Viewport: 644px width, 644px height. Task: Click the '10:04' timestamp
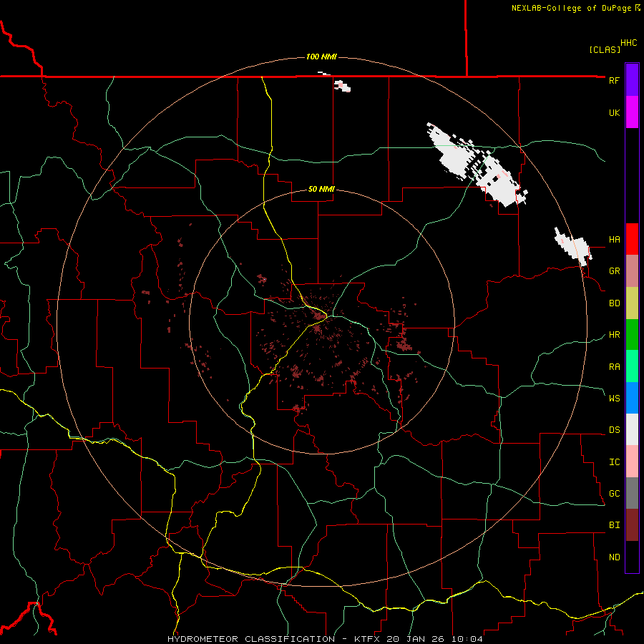pyautogui.click(x=467, y=639)
